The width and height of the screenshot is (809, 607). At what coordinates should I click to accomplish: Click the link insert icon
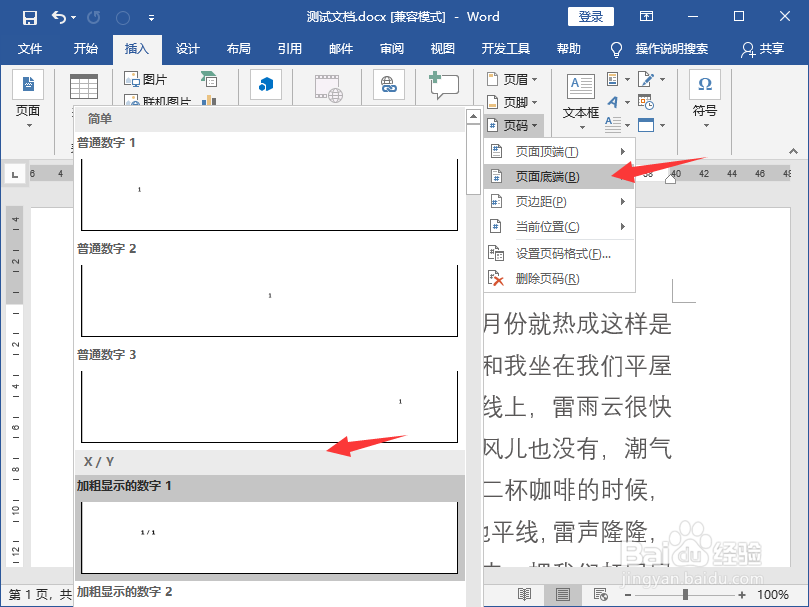pyautogui.click(x=389, y=84)
